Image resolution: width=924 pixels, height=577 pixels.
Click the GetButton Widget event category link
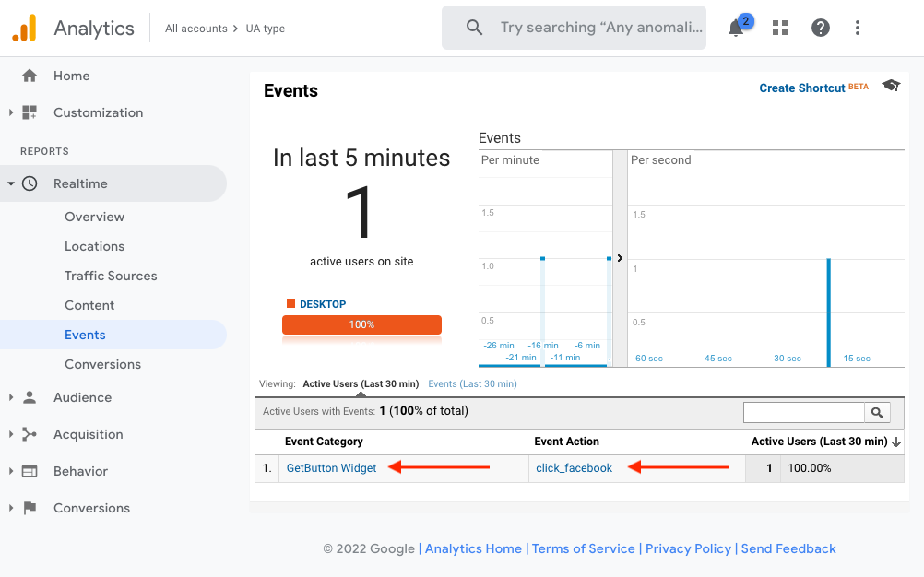click(331, 468)
